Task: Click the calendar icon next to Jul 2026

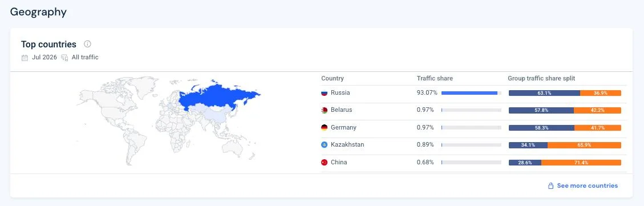Action: (x=25, y=58)
